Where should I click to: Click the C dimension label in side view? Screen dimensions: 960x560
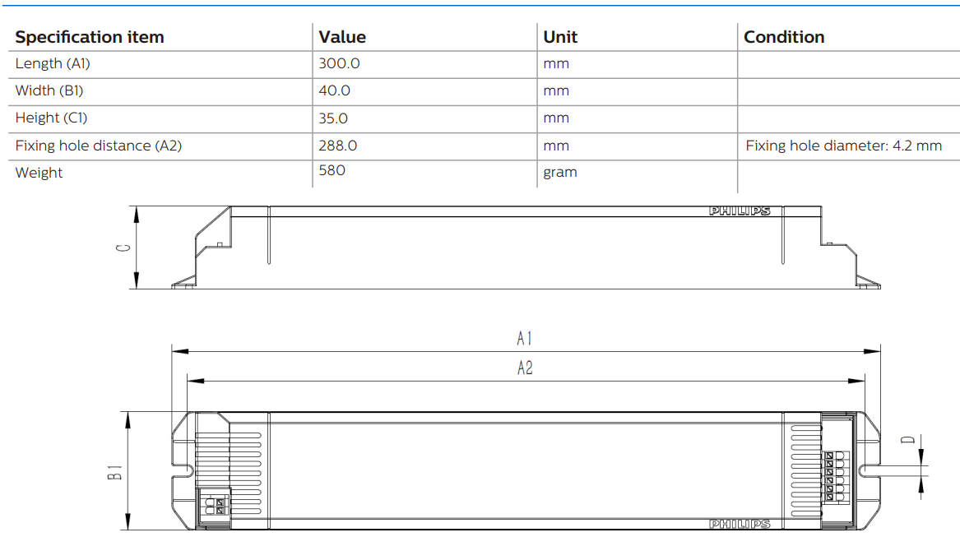point(123,248)
